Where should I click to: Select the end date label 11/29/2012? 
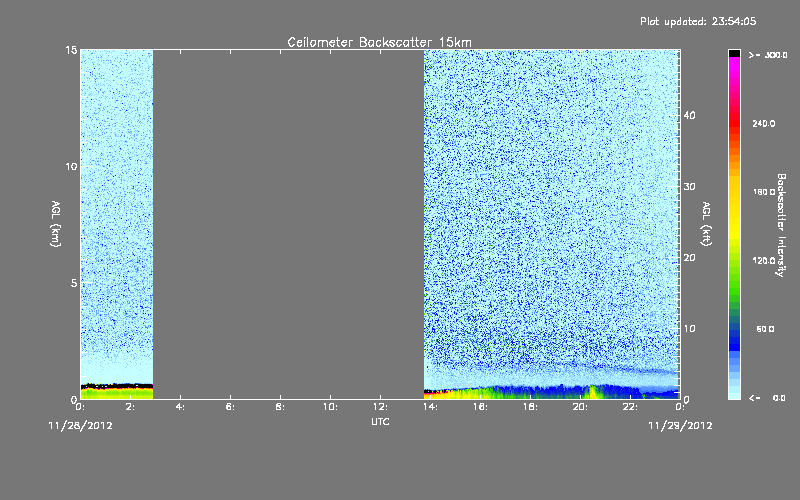pos(680,426)
